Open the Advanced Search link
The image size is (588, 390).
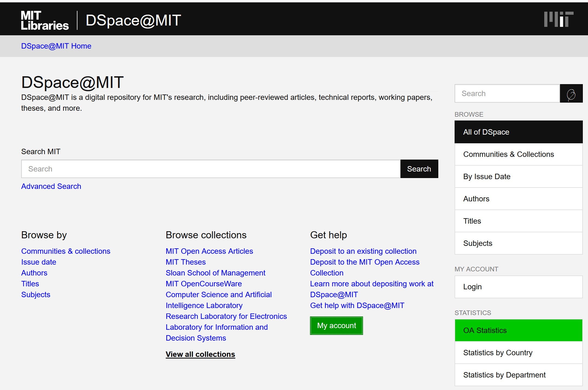[51, 186]
